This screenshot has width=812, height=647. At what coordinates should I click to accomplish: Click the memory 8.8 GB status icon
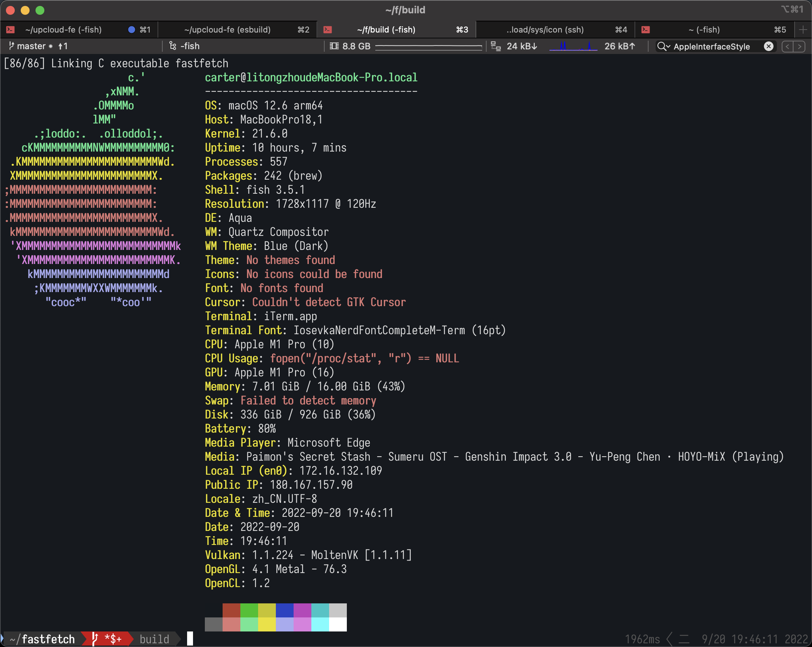(334, 46)
